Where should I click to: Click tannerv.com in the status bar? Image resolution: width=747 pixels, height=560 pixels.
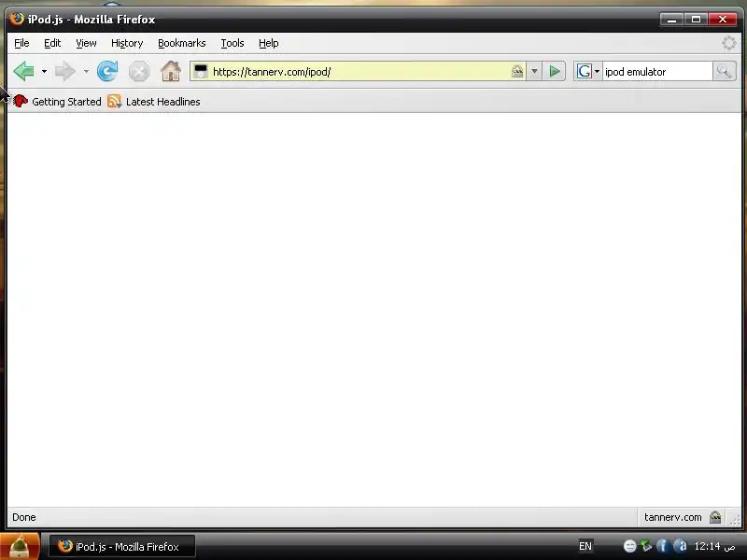point(672,517)
